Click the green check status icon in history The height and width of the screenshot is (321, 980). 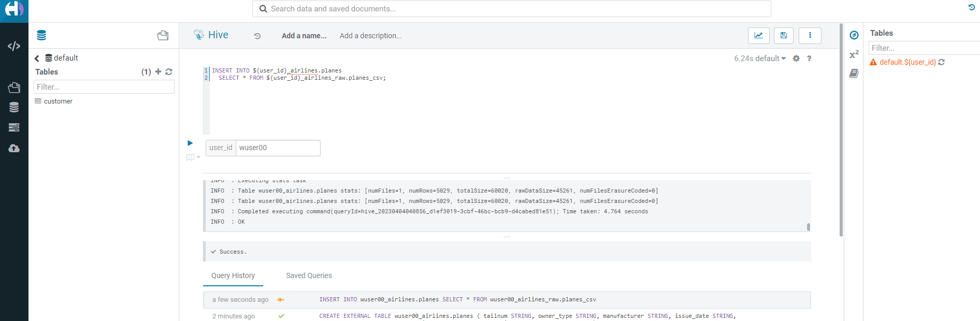pyautogui.click(x=281, y=316)
